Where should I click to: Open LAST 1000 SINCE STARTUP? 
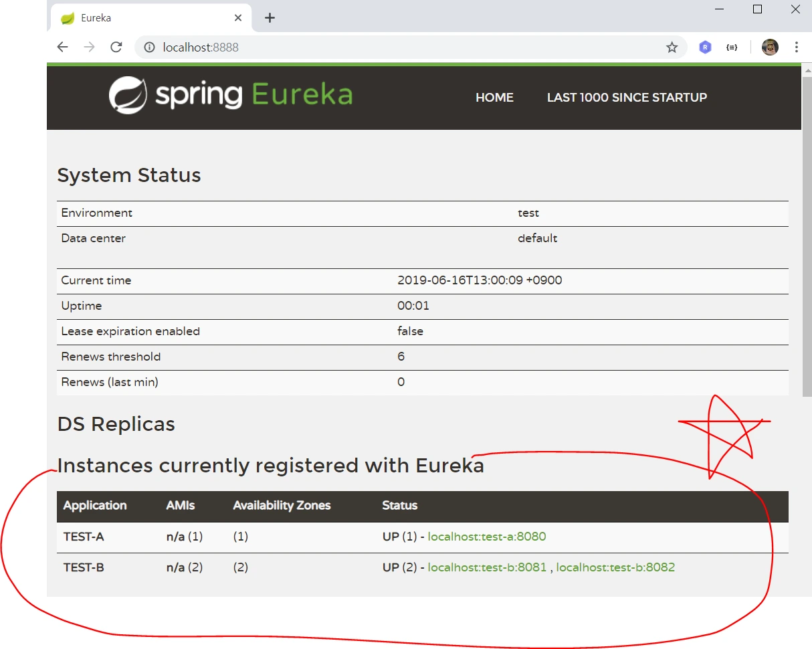coord(627,98)
